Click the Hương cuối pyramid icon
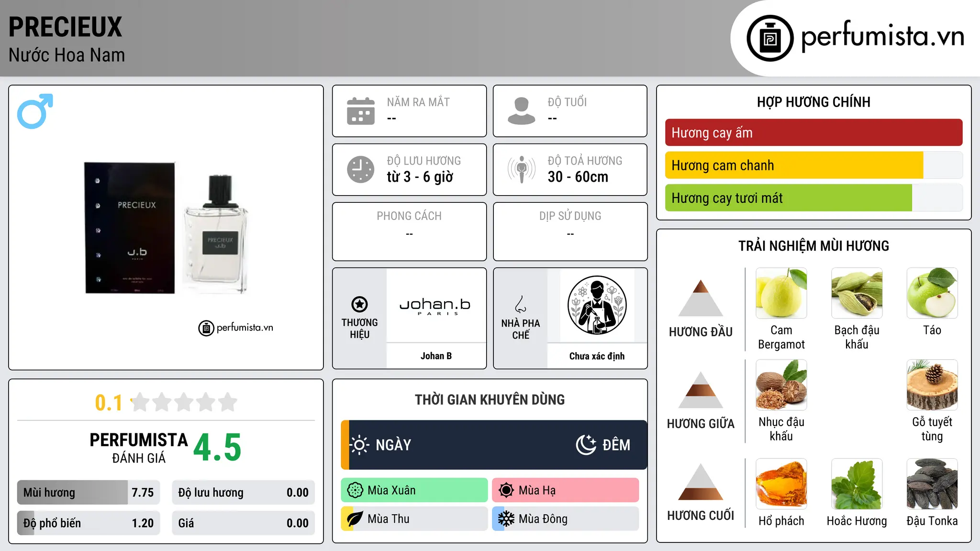The image size is (980, 551). point(701,482)
